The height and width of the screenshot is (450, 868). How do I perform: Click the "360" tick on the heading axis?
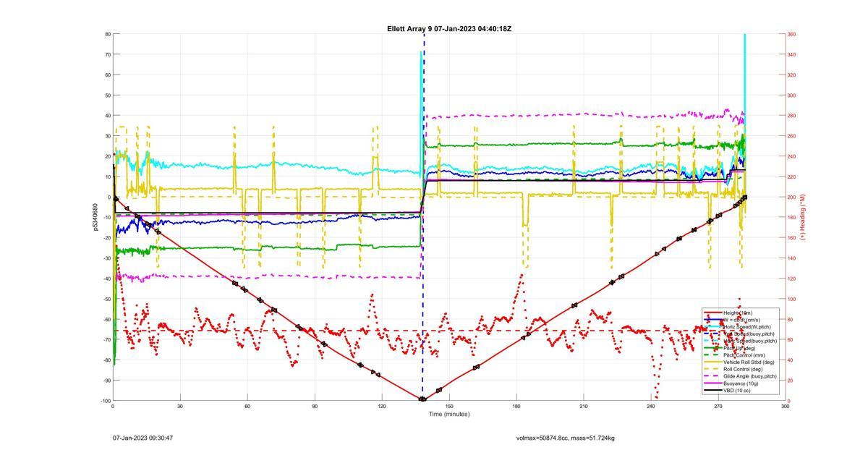(792, 34)
